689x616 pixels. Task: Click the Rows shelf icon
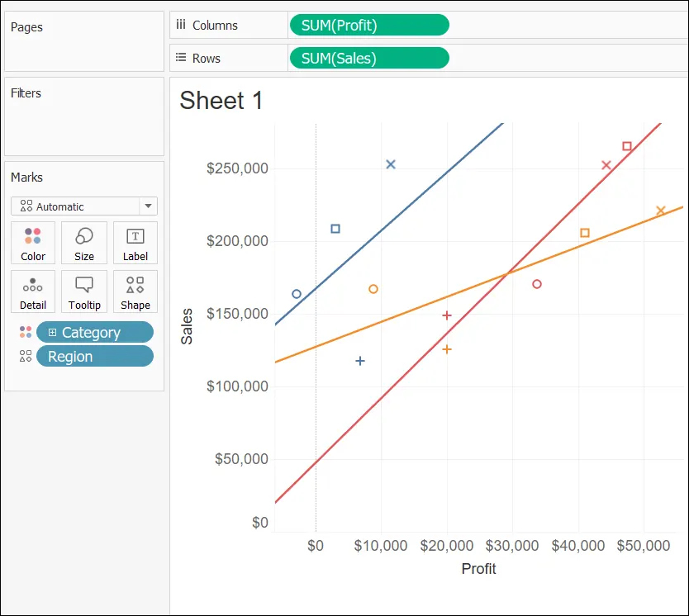tap(181, 58)
